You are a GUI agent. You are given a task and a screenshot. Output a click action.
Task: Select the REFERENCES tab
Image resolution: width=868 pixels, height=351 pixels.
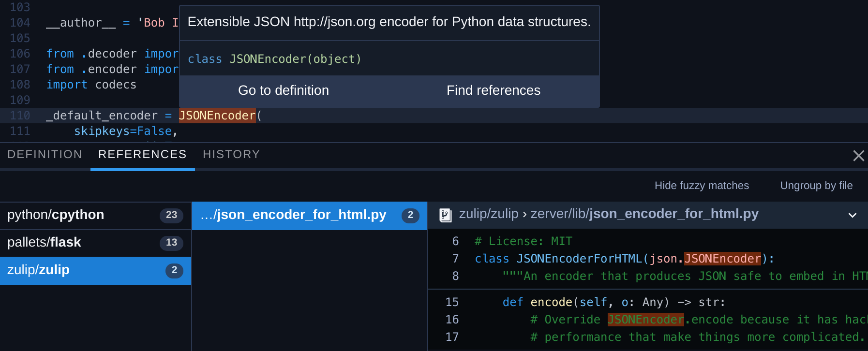click(142, 154)
